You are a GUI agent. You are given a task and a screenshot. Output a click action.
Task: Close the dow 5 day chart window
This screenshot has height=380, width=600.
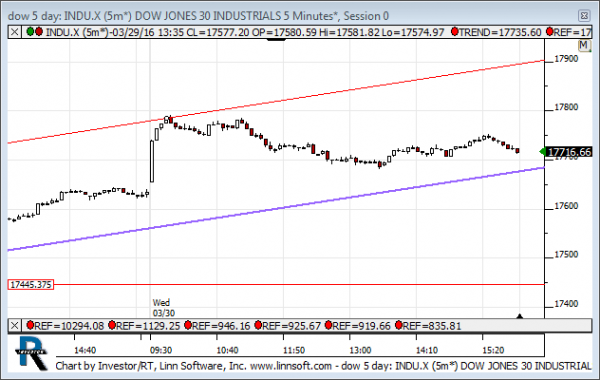(584, 16)
